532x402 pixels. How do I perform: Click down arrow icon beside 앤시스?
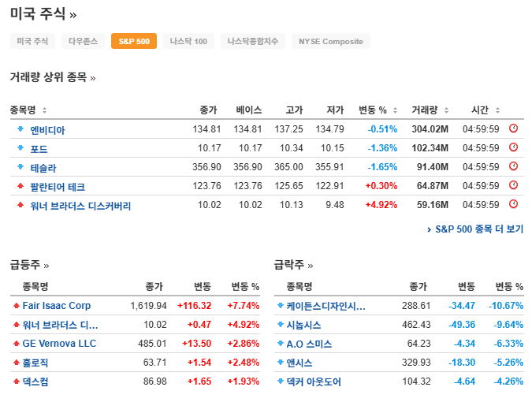[x=281, y=363]
